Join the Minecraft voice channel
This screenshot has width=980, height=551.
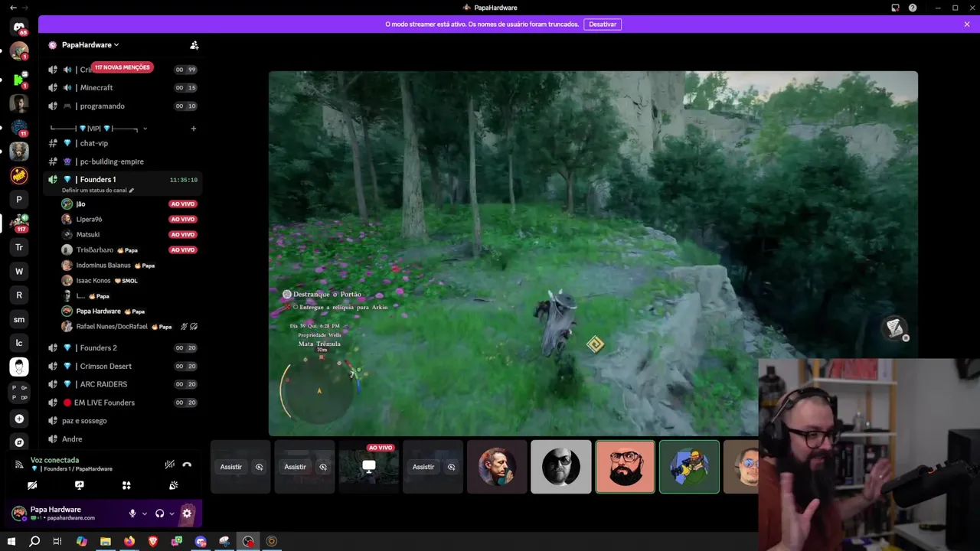click(x=122, y=88)
